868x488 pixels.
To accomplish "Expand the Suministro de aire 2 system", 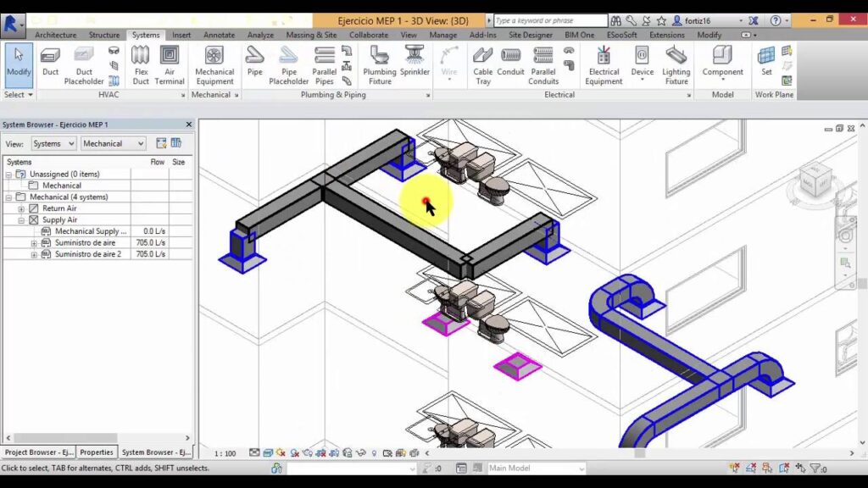I will coord(34,254).
